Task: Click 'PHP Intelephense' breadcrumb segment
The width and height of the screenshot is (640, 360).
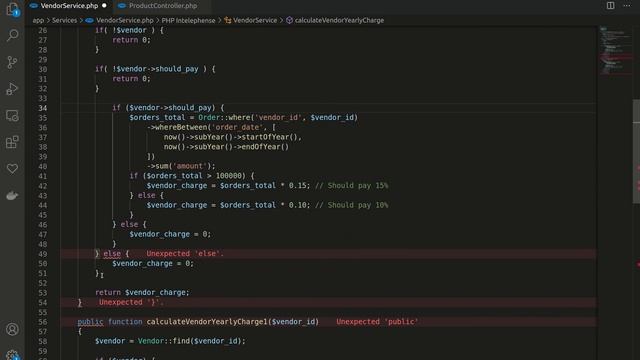Action: 188,20
